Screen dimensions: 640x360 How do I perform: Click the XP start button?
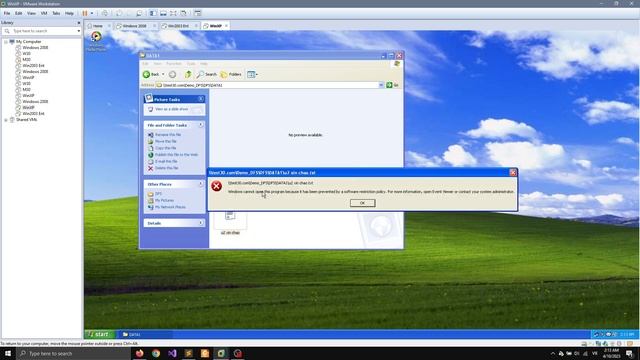pos(99,334)
